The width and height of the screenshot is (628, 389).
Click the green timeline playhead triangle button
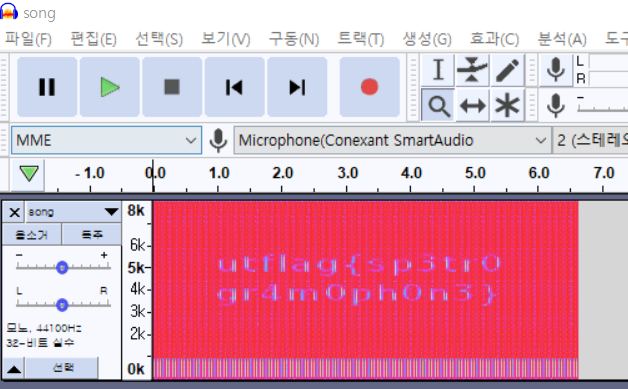pos(28,174)
